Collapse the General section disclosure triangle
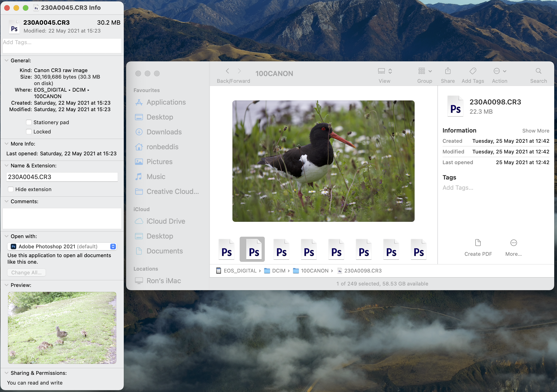The height and width of the screenshot is (392, 557). click(7, 61)
